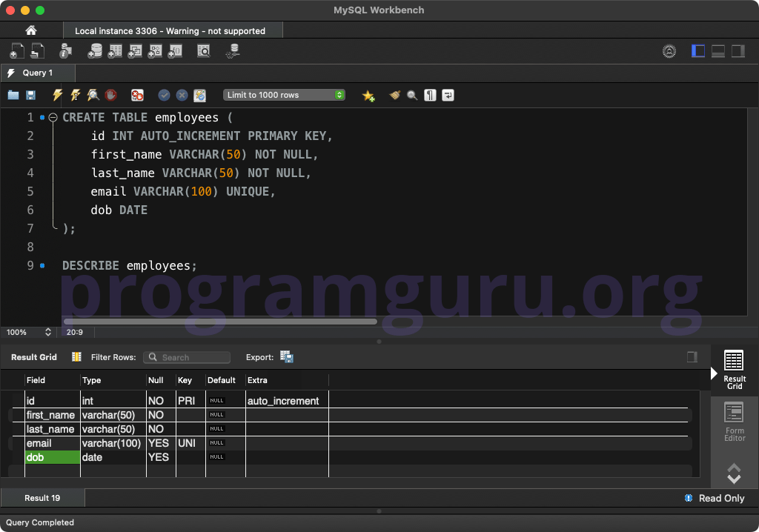Toggle word wrapping in the editor
This screenshot has width=759, height=532.
pyautogui.click(x=448, y=95)
